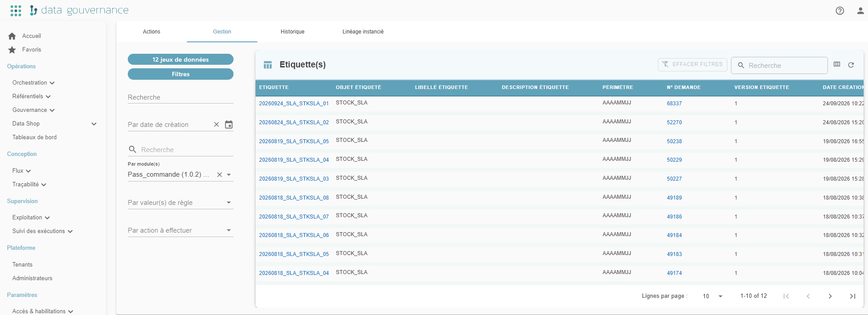Click the Par date de création field
Image resolution: width=868 pixels, height=315 pixels.
[x=169, y=125]
